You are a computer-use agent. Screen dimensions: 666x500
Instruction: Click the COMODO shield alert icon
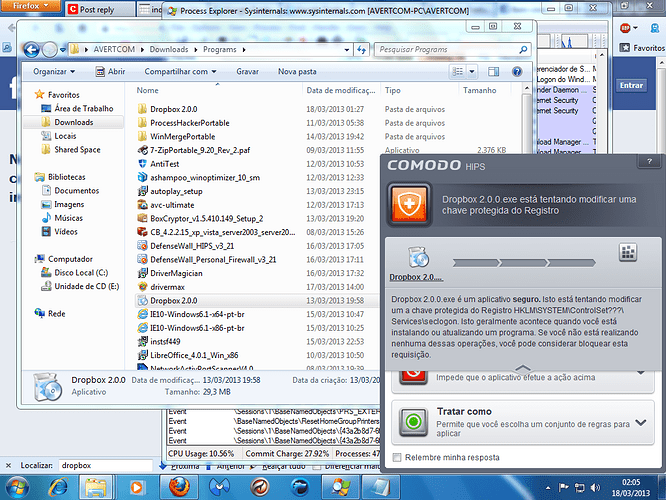click(x=409, y=204)
